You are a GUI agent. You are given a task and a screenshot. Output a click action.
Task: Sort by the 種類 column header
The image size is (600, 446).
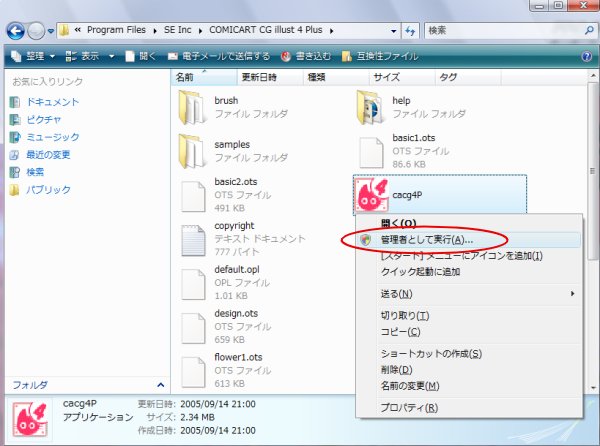pos(336,77)
